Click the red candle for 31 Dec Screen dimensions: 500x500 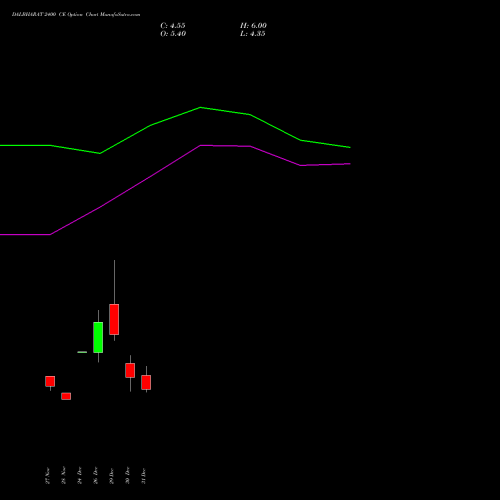(x=146, y=382)
